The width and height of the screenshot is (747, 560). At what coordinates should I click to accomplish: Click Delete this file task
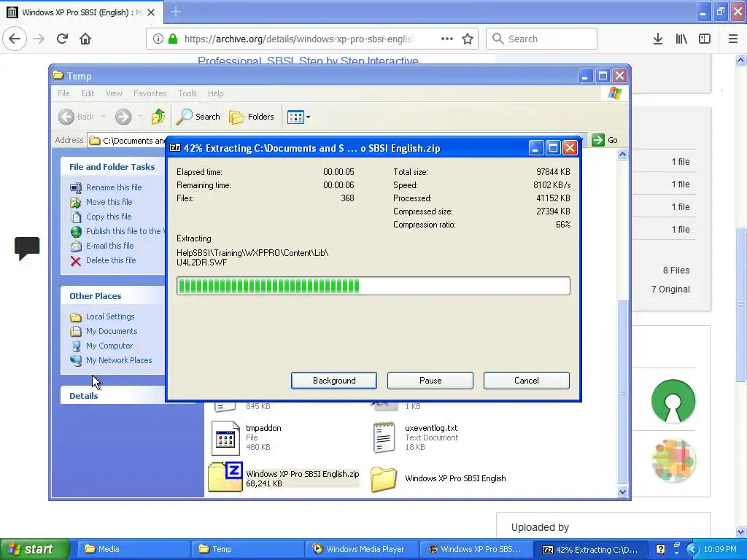(x=111, y=260)
